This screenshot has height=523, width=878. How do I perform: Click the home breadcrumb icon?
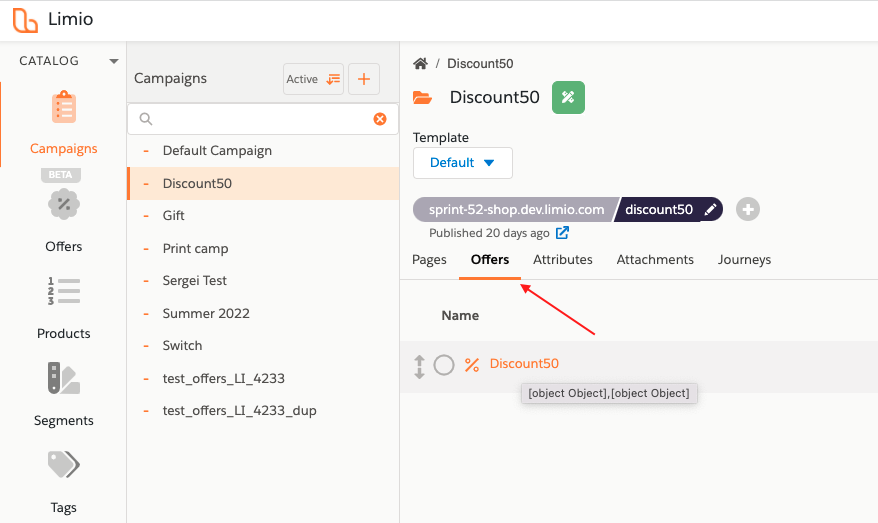point(421,63)
